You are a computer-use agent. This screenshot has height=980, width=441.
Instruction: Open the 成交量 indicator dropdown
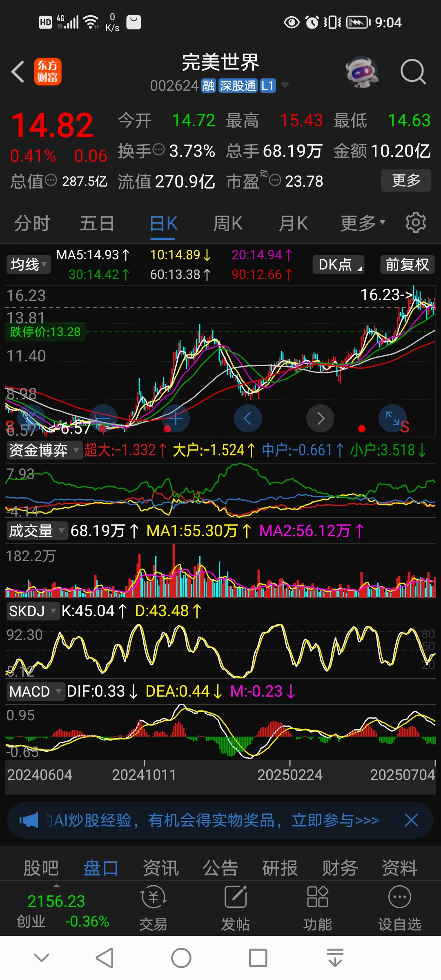coord(37,531)
